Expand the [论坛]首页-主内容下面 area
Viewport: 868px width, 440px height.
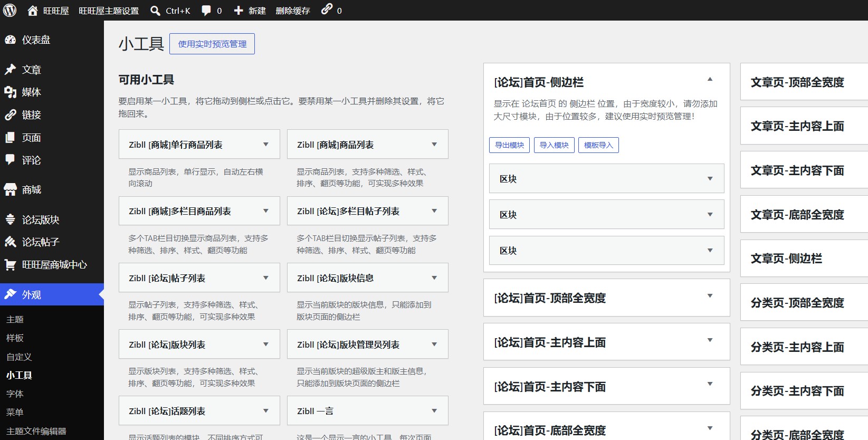710,384
